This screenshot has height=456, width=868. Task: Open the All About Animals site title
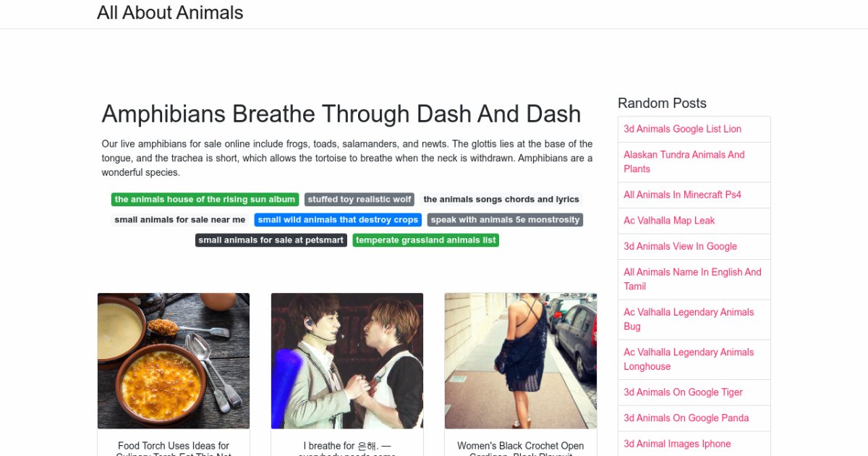(170, 13)
